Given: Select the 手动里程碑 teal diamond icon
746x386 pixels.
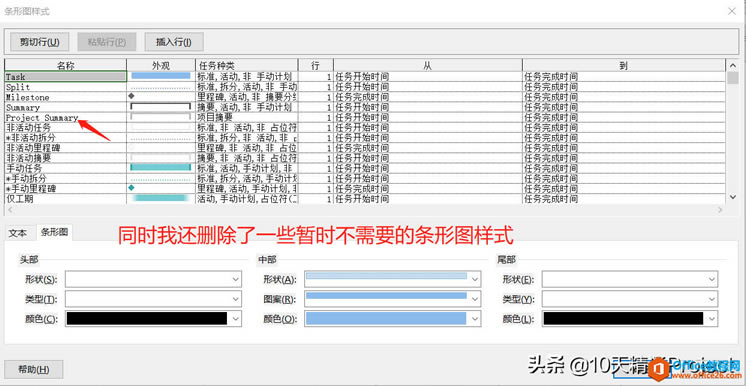Looking at the screenshot, I should (x=132, y=188).
